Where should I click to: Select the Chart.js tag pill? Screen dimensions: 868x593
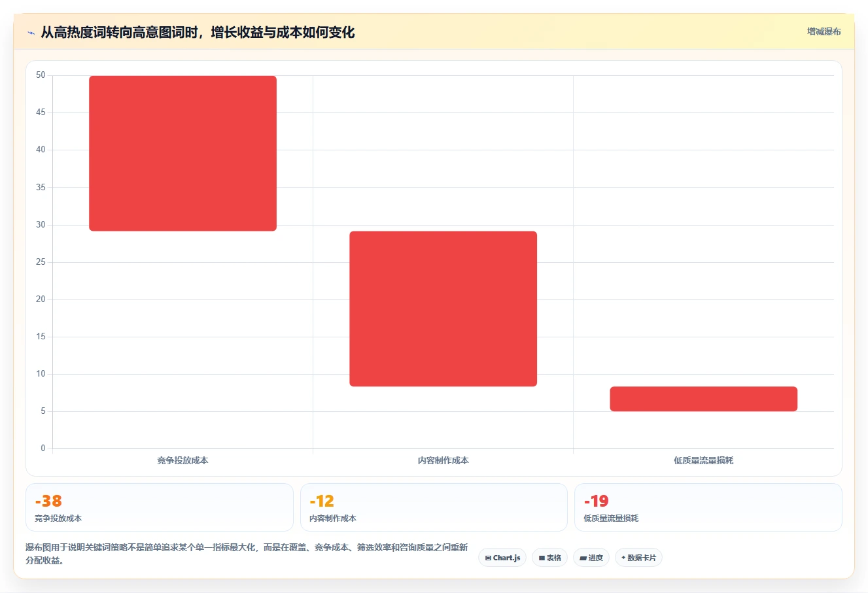pos(502,558)
